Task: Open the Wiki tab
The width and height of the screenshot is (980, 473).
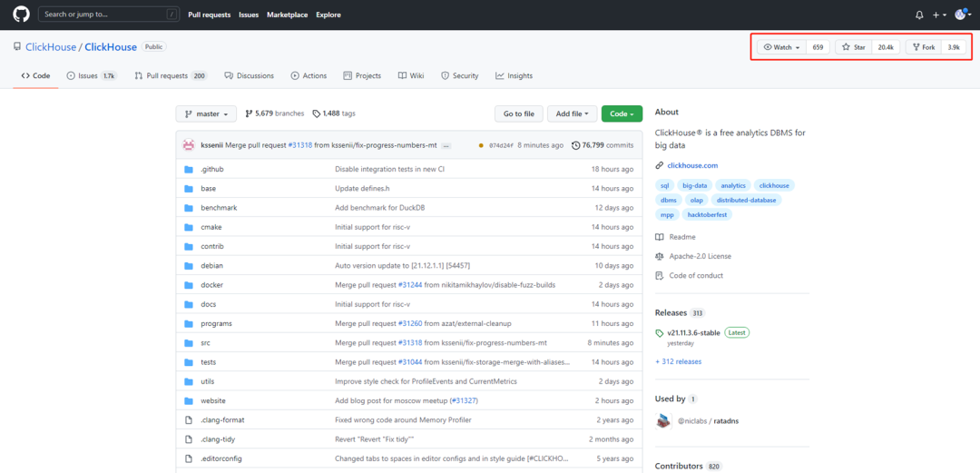Action: pos(411,75)
